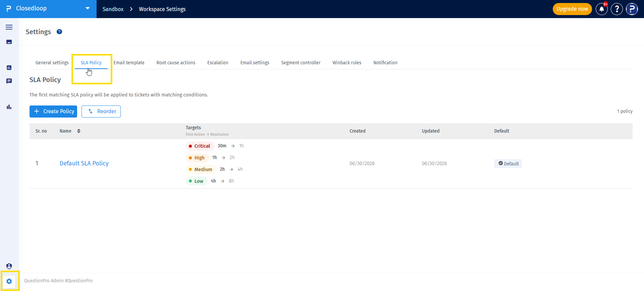Image resolution: width=644 pixels, height=291 pixels.
Task: Click the Settings help info icon
Action: pyautogui.click(x=59, y=32)
